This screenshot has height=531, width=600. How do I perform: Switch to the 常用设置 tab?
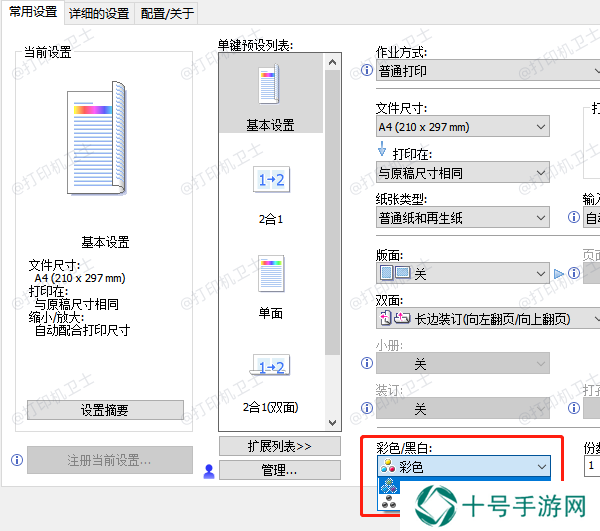point(33,12)
